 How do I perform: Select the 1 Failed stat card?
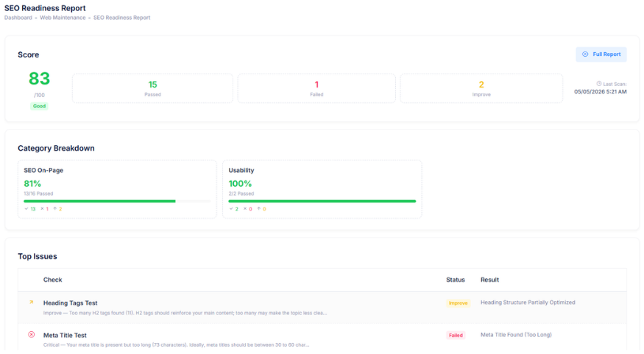(316, 88)
